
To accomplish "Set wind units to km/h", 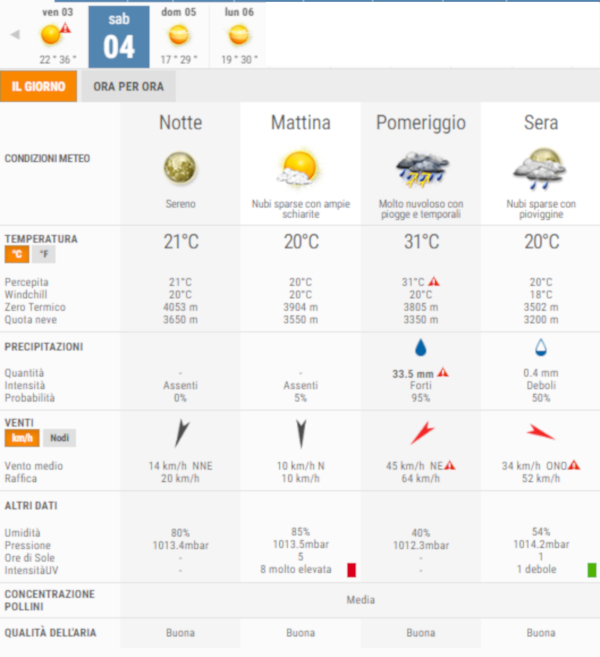I will click(x=22, y=438).
